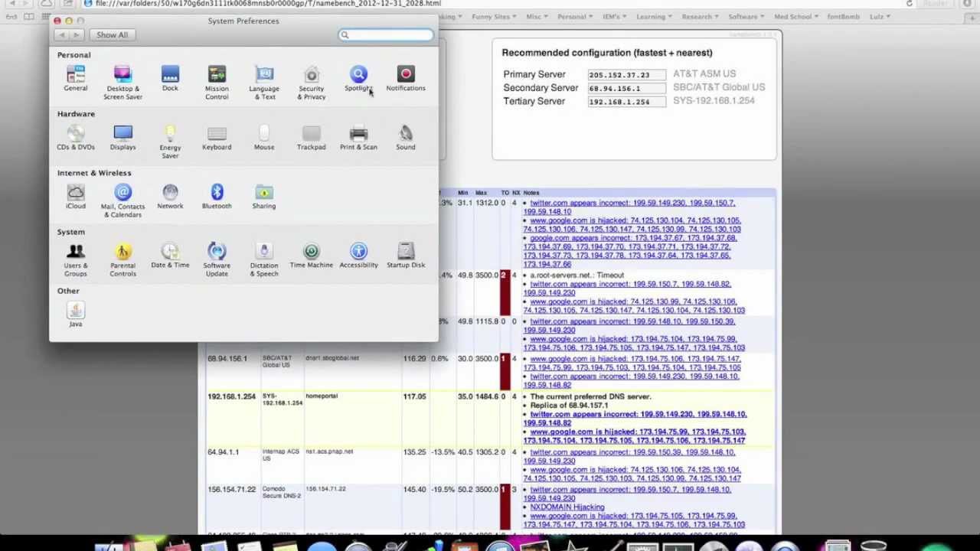Click '68.94.156.1' in the results table
The image size is (980, 551).
point(227,359)
